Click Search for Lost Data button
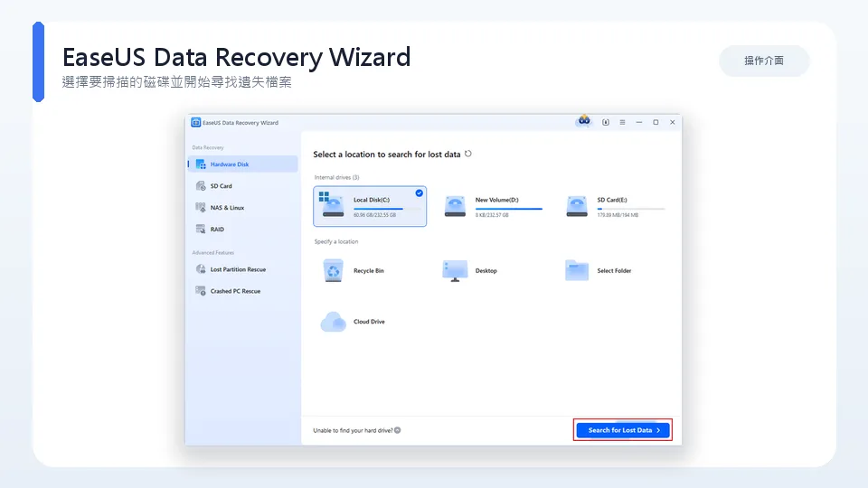Image resolution: width=868 pixels, height=488 pixels. [623, 430]
